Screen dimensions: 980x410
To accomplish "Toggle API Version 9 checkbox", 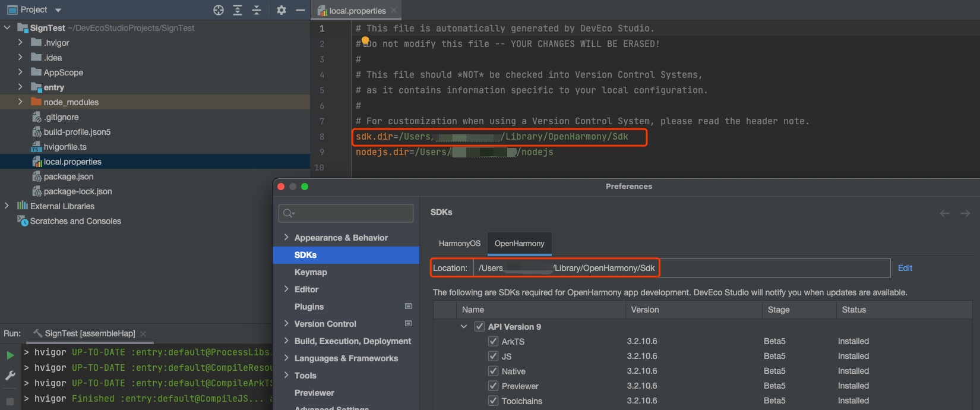I will tap(479, 326).
